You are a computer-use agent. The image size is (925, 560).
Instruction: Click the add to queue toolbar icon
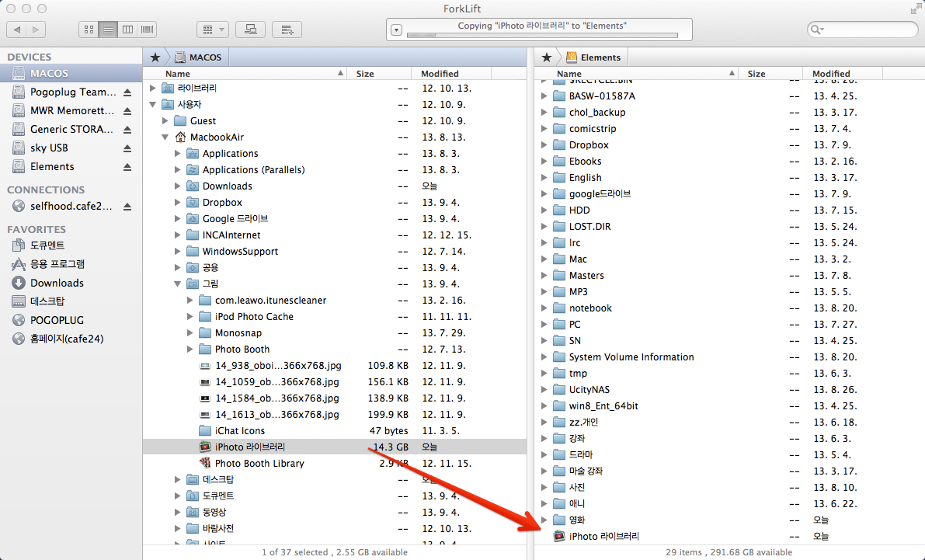(287, 30)
